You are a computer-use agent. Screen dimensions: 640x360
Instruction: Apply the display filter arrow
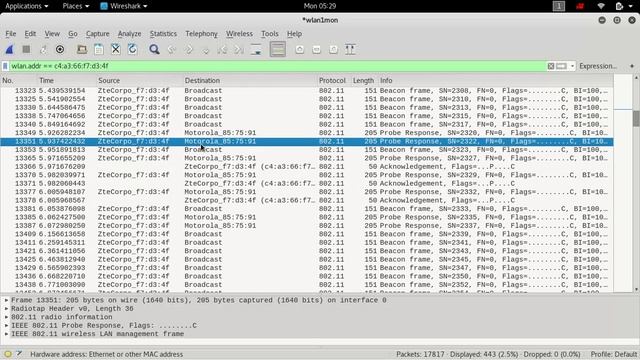[561, 66]
